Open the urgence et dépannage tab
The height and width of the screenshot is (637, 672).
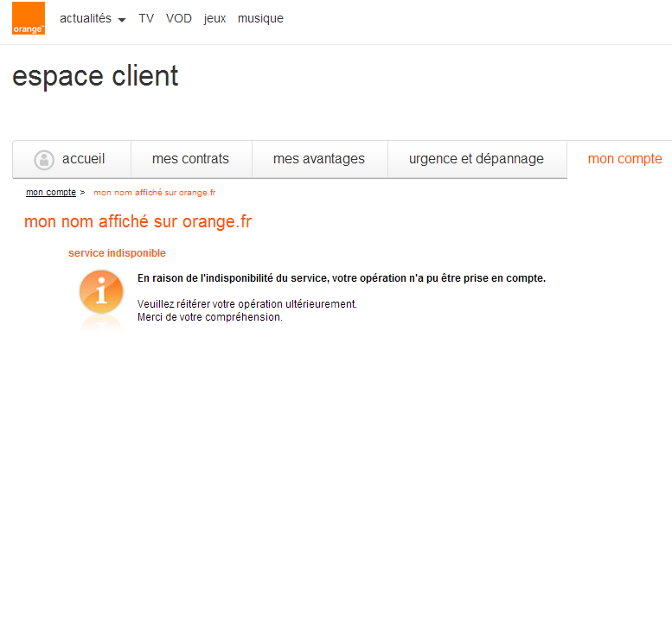pyautogui.click(x=477, y=159)
